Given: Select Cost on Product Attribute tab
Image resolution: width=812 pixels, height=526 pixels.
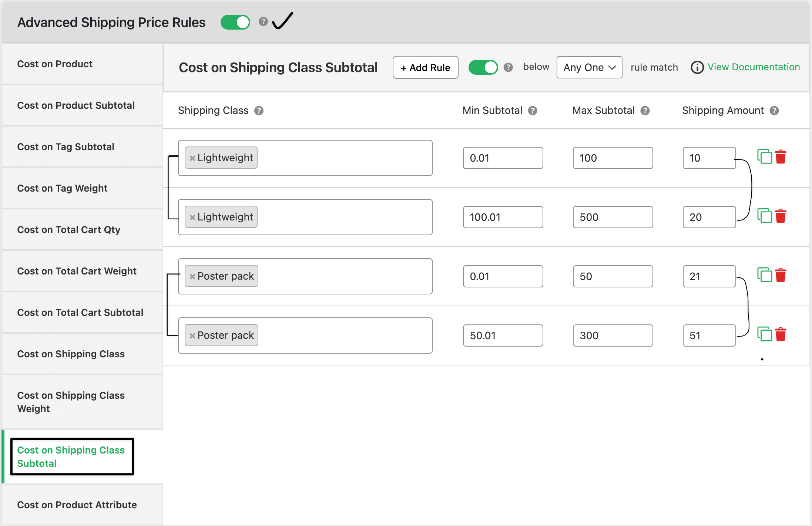Looking at the screenshot, I should [x=77, y=505].
